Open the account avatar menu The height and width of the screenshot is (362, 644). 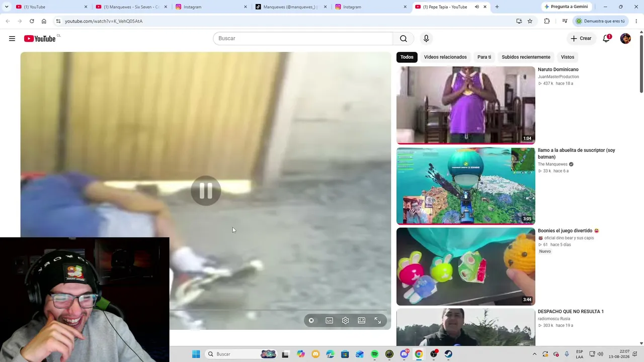[625, 39]
